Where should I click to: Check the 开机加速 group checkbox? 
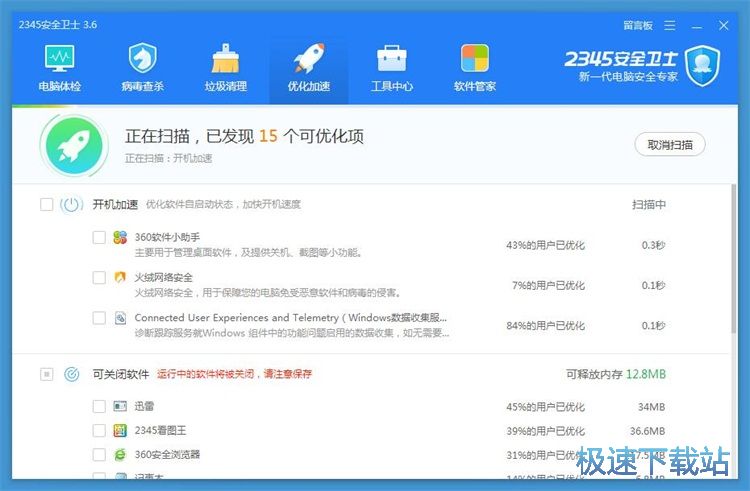[x=46, y=205]
